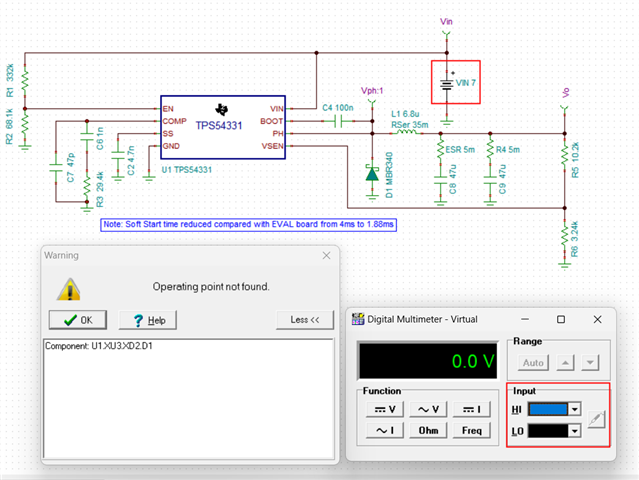
Task: Click the blue HI input color field
Action: [x=548, y=409]
